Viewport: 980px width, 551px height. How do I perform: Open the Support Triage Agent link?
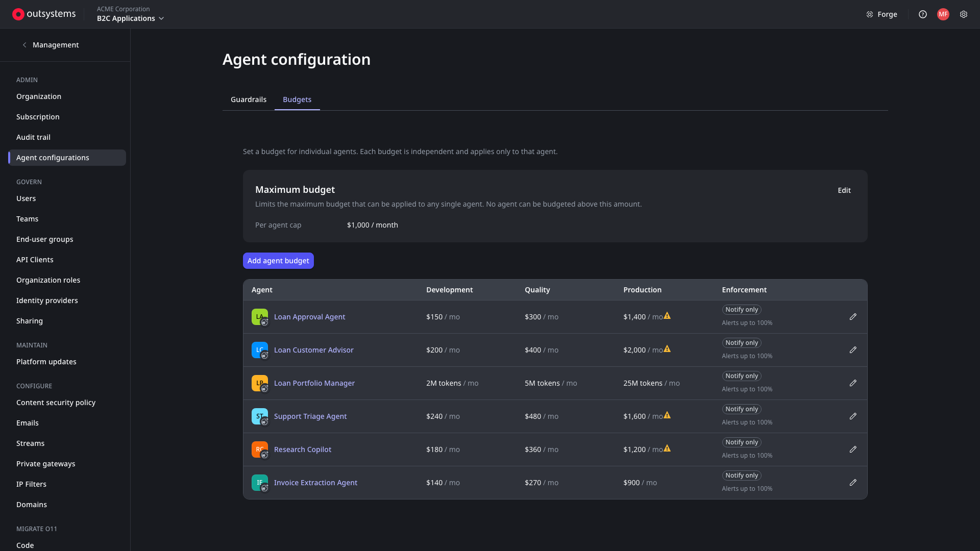pyautogui.click(x=310, y=416)
